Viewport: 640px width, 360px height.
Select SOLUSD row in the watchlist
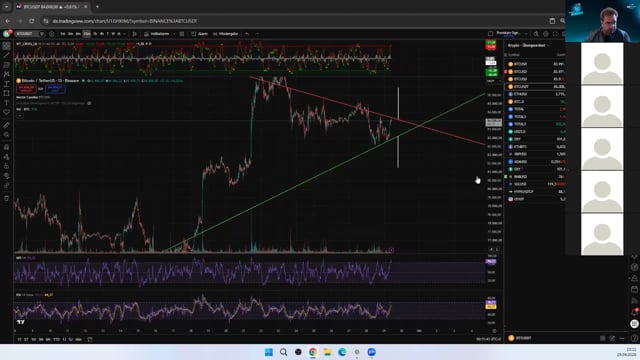coord(536,184)
